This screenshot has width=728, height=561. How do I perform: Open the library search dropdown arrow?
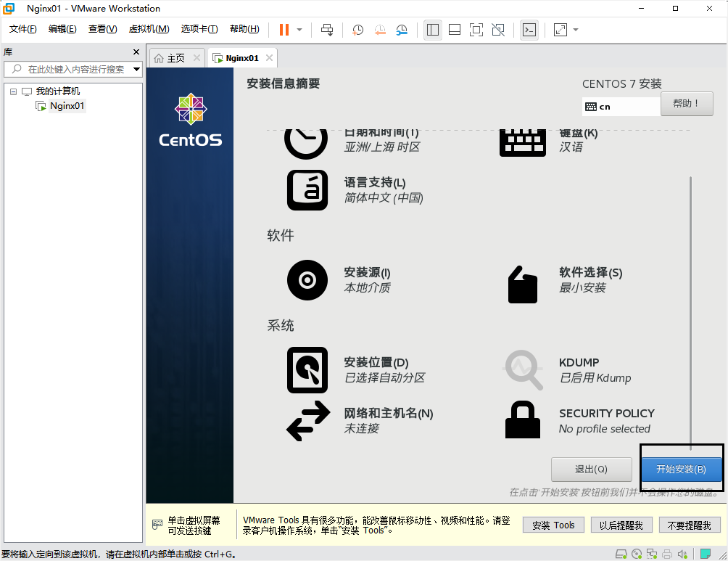point(136,69)
